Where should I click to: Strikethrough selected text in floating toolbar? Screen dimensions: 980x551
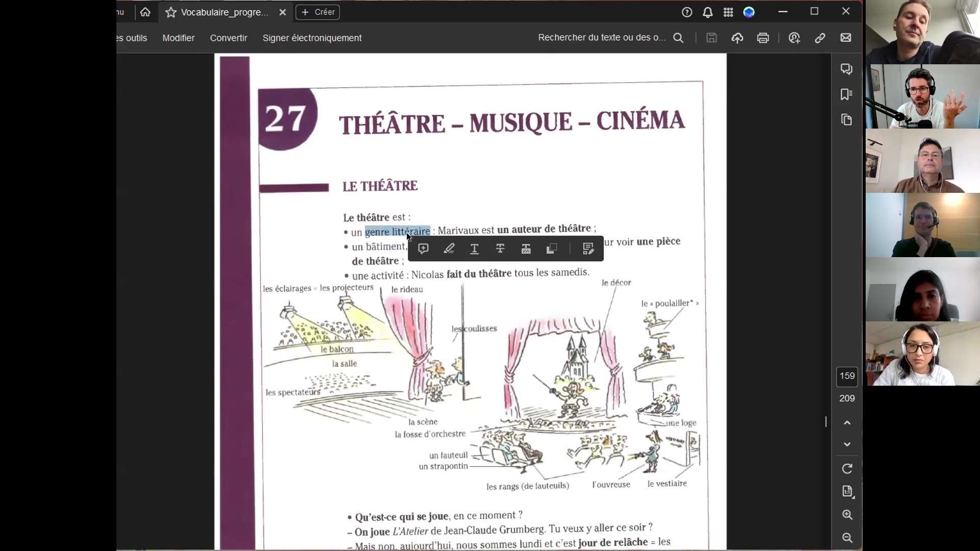[x=500, y=248]
